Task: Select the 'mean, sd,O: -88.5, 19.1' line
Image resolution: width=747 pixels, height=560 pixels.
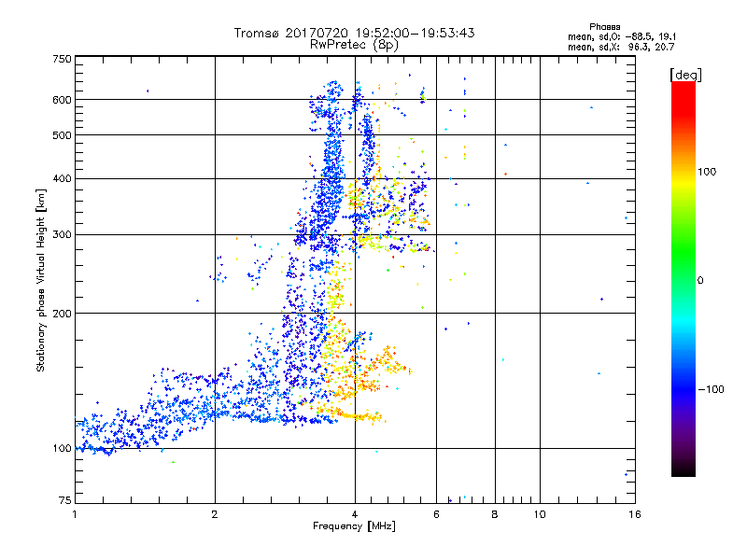Action: coord(622,36)
